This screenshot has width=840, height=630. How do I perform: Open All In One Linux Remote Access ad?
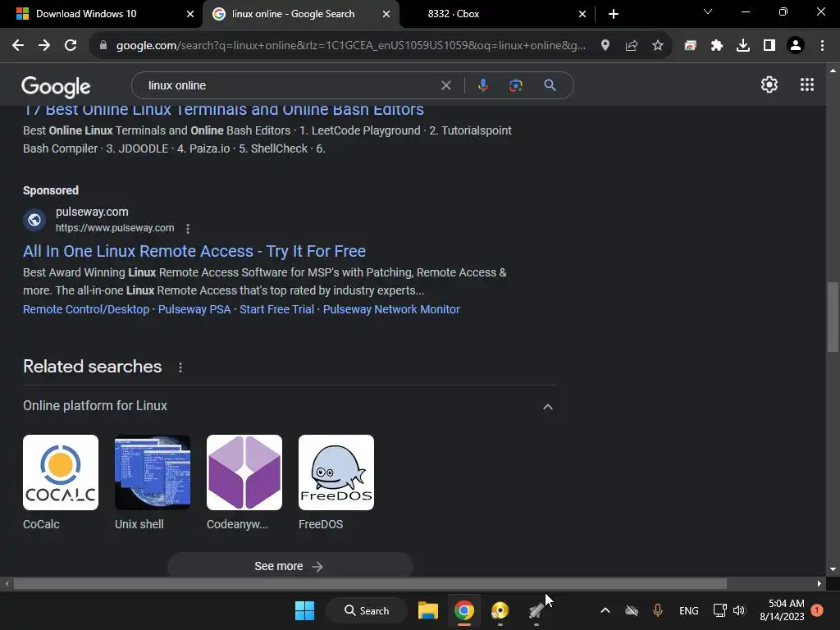194,251
